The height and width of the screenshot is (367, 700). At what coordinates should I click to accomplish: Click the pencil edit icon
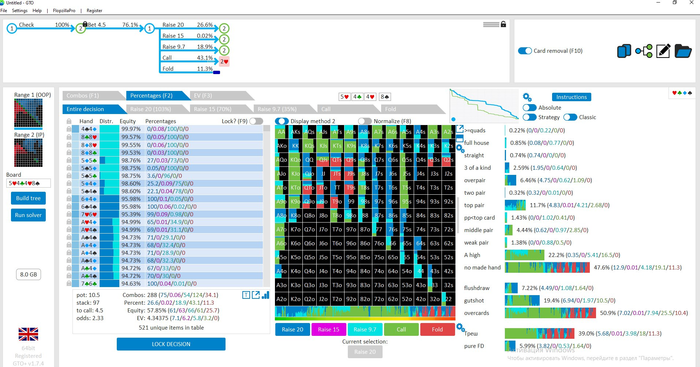coord(663,51)
